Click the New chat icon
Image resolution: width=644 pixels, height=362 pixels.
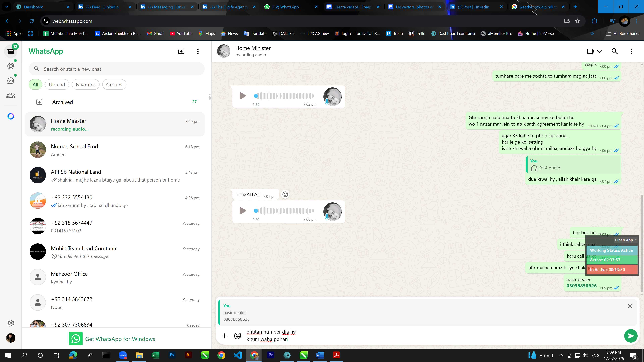click(x=181, y=51)
